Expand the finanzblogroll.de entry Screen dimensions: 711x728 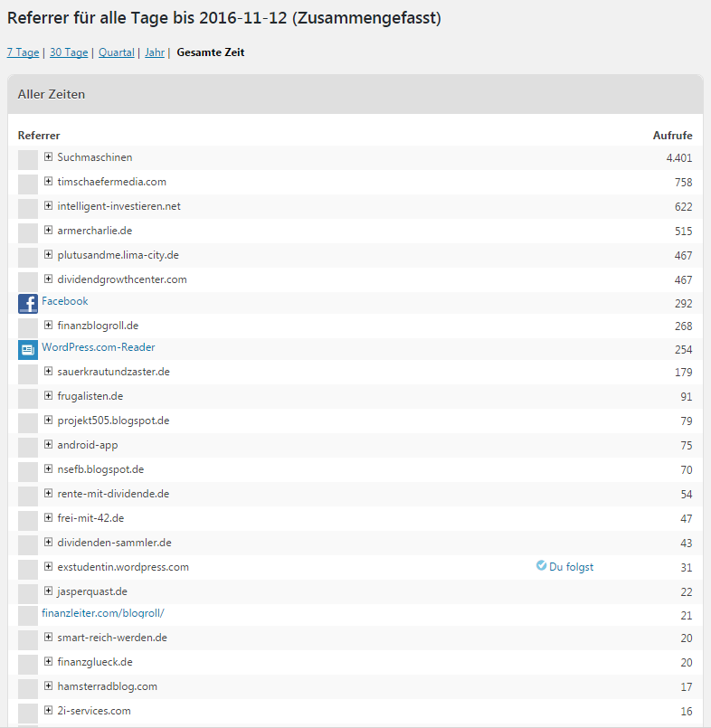coord(48,325)
